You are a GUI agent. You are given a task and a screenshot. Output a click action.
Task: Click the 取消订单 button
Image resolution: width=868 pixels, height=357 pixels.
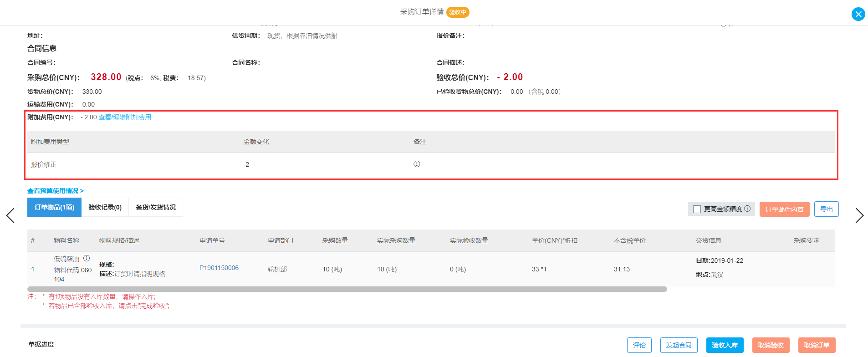(x=817, y=345)
